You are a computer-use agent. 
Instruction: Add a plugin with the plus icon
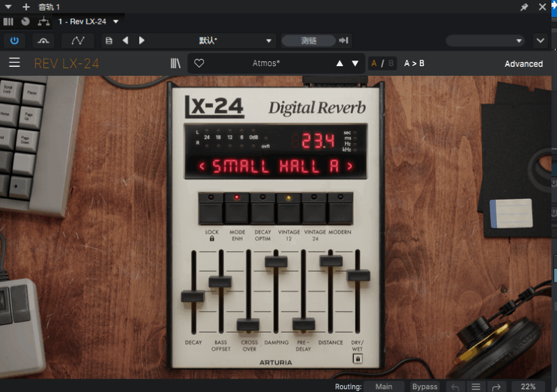(x=26, y=7)
